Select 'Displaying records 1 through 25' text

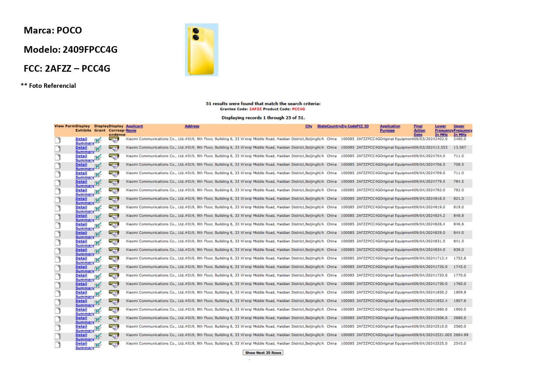click(263, 118)
